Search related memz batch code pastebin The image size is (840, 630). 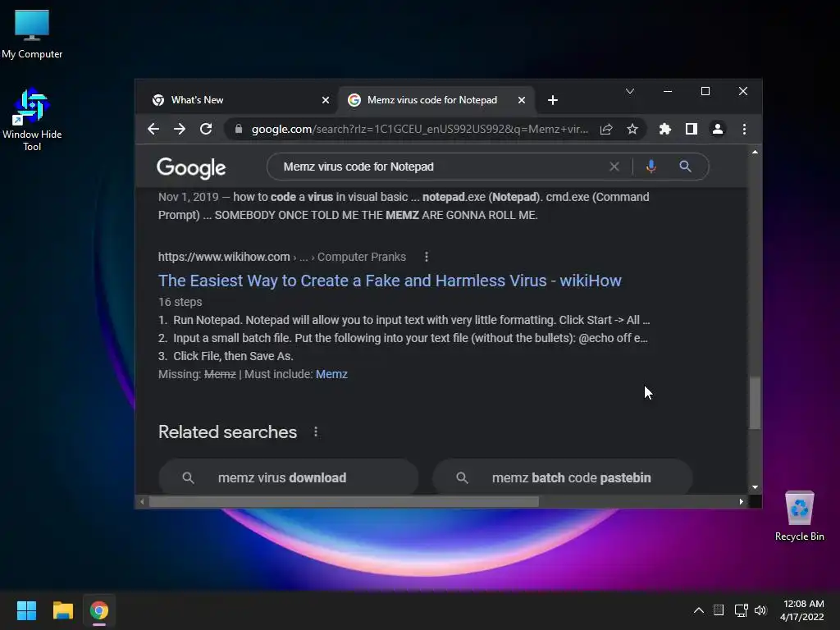click(x=562, y=477)
